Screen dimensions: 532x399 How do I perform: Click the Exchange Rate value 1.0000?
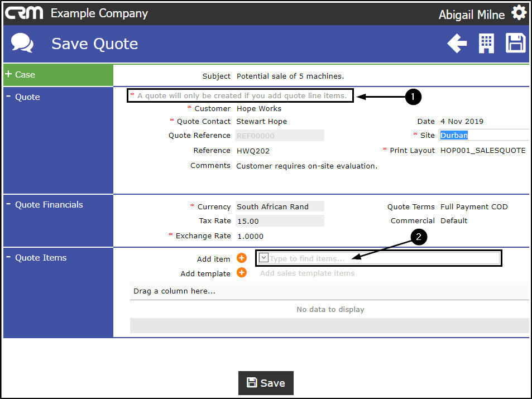coord(251,236)
